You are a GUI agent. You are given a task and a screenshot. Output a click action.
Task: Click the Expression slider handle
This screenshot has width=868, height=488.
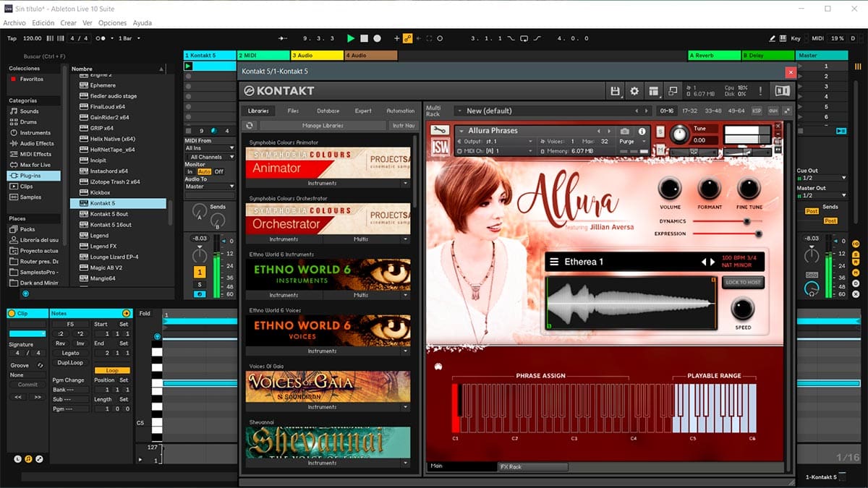point(759,234)
